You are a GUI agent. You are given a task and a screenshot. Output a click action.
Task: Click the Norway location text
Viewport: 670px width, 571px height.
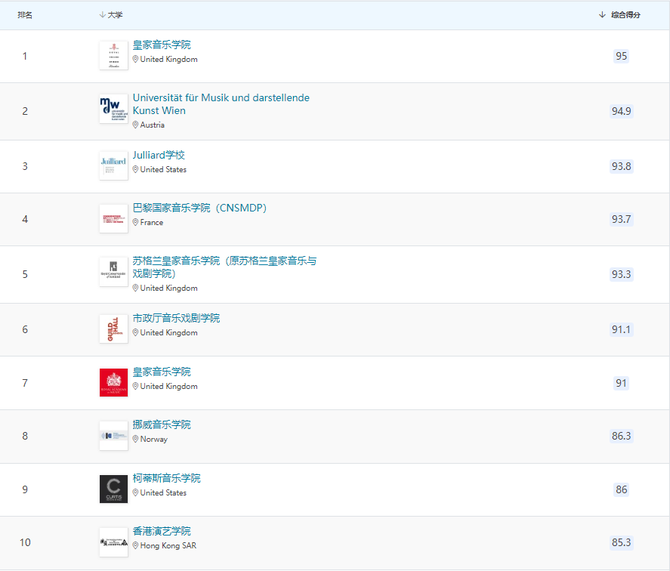pos(154,439)
